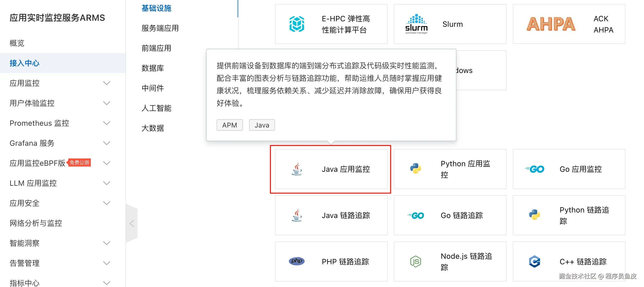Click the C++ logo icon

534,261
